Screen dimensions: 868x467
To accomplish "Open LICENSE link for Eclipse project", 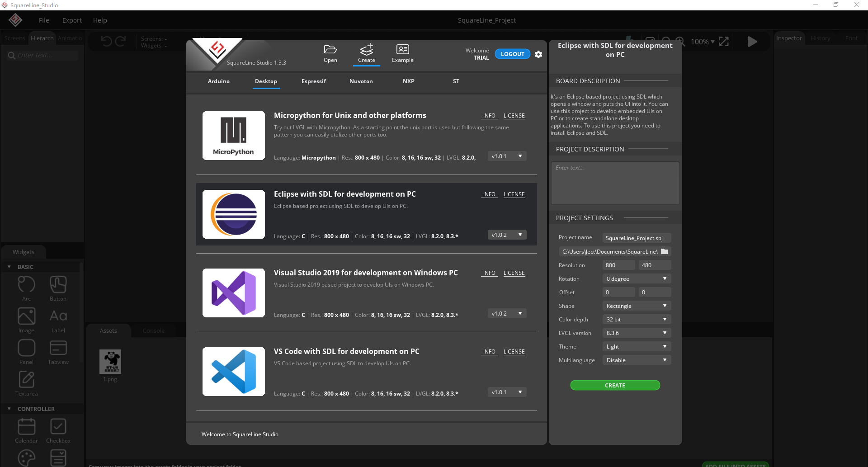I will 514,194.
